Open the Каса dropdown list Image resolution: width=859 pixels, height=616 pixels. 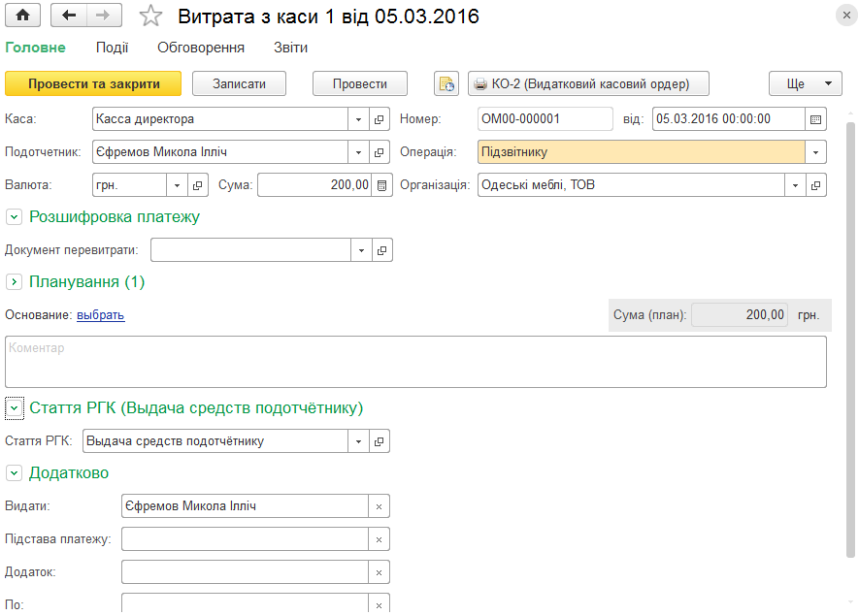point(358,119)
